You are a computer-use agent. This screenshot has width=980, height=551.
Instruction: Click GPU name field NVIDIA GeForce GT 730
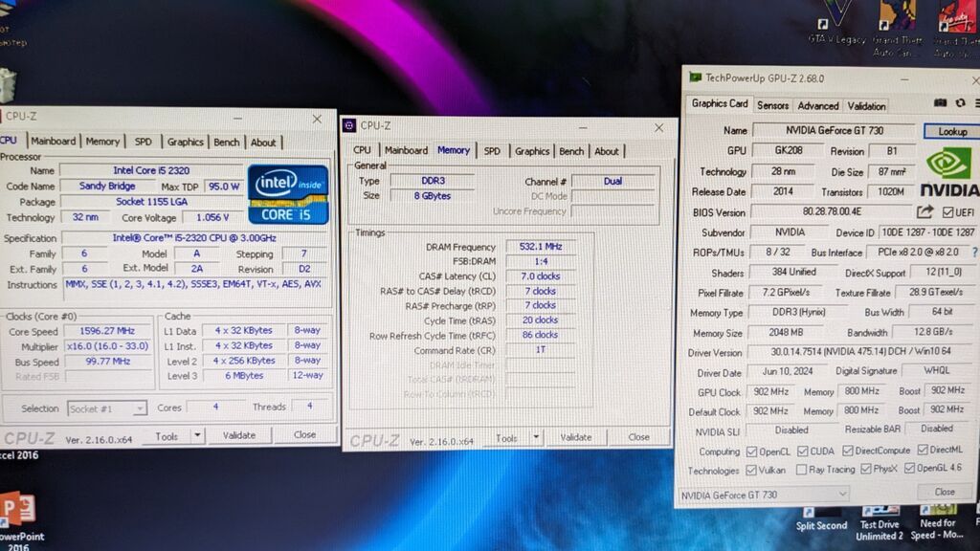click(835, 130)
